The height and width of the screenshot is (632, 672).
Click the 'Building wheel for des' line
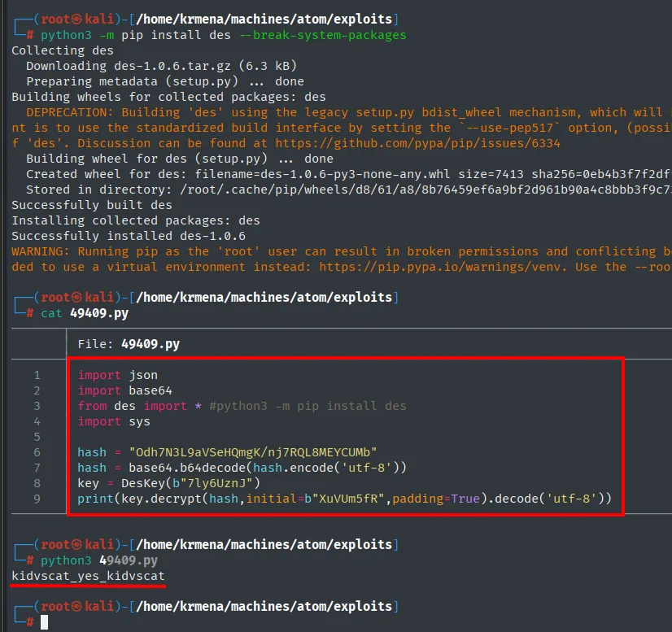pos(180,159)
